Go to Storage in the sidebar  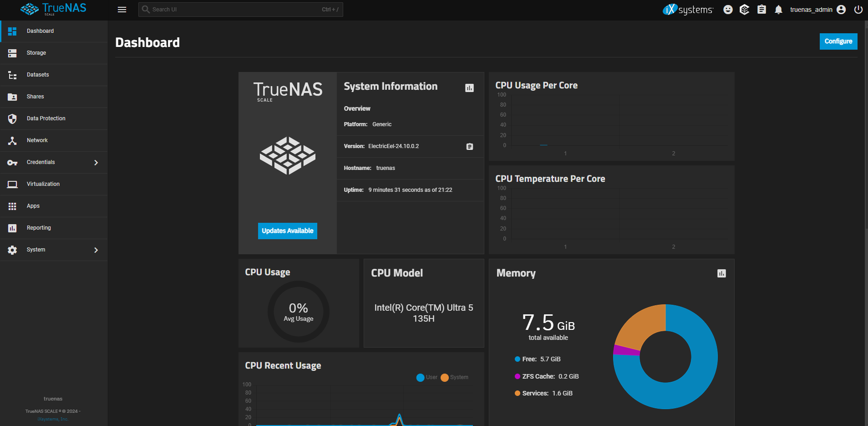tap(36, 53)
